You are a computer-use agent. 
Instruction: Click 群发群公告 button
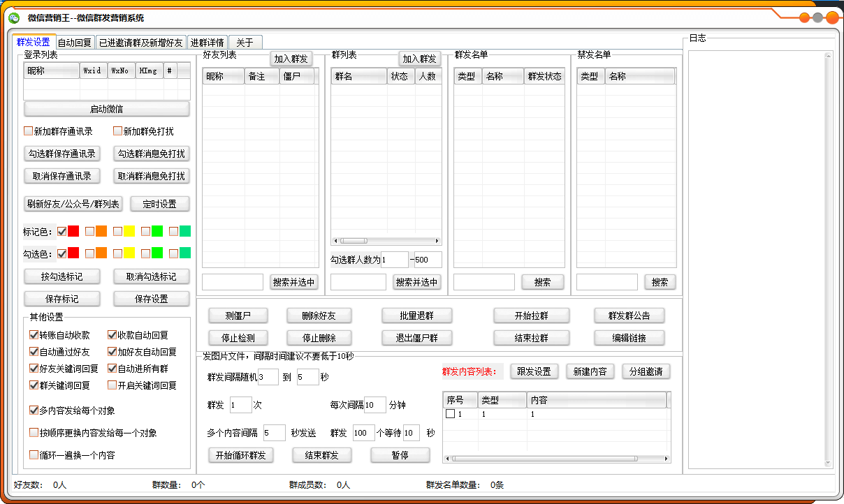pyautogui.click(x=630, y=316)
